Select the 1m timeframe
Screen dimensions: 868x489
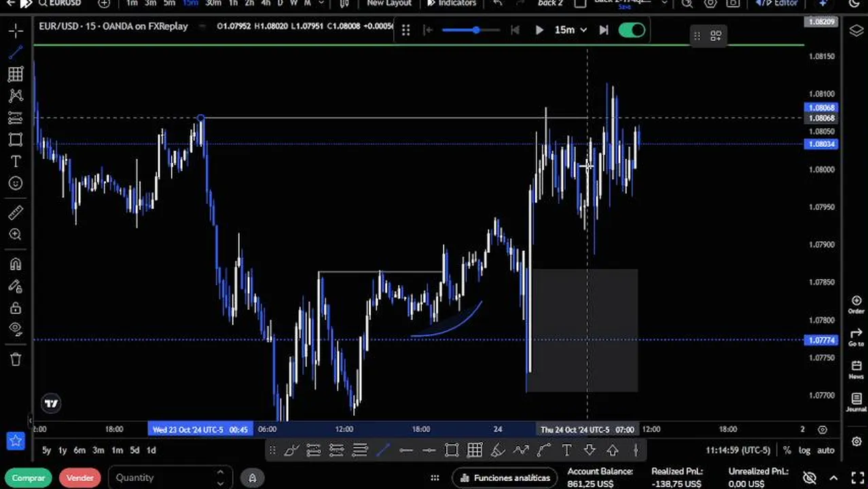tap(132, 3)
